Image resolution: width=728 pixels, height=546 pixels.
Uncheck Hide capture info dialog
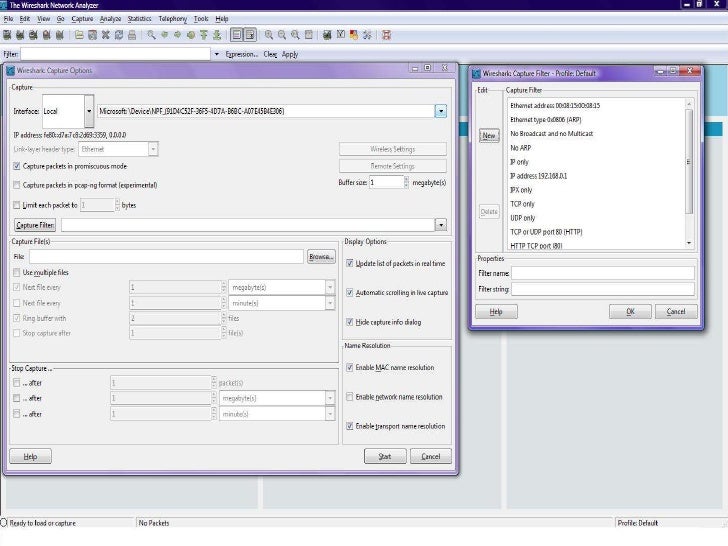pos(350,322)
